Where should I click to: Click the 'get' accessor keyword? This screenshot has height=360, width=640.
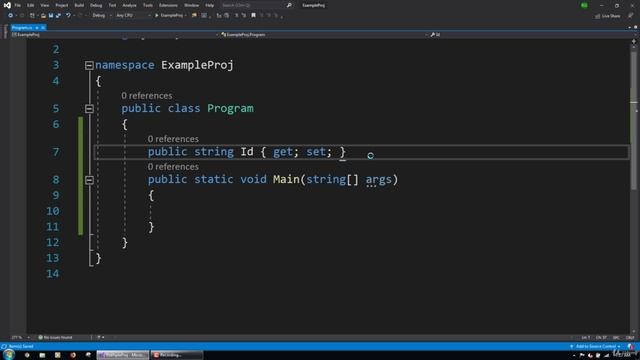tap(283, 152)
